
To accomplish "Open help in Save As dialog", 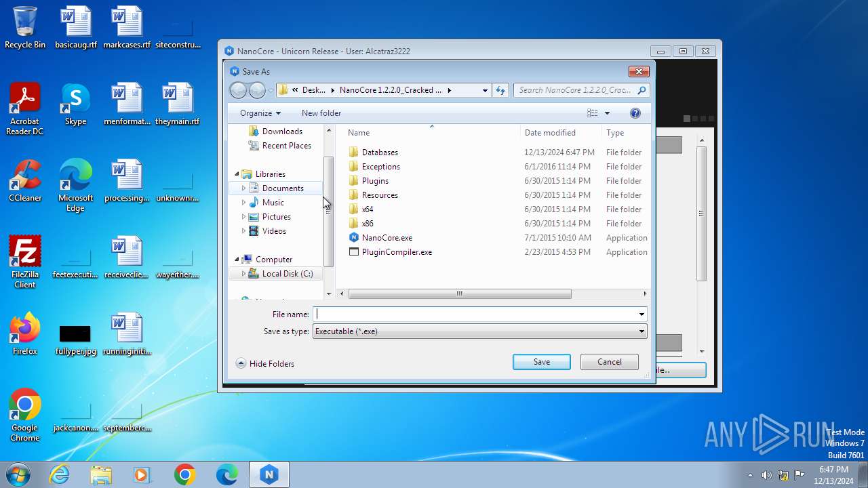I will pos(635,113).
